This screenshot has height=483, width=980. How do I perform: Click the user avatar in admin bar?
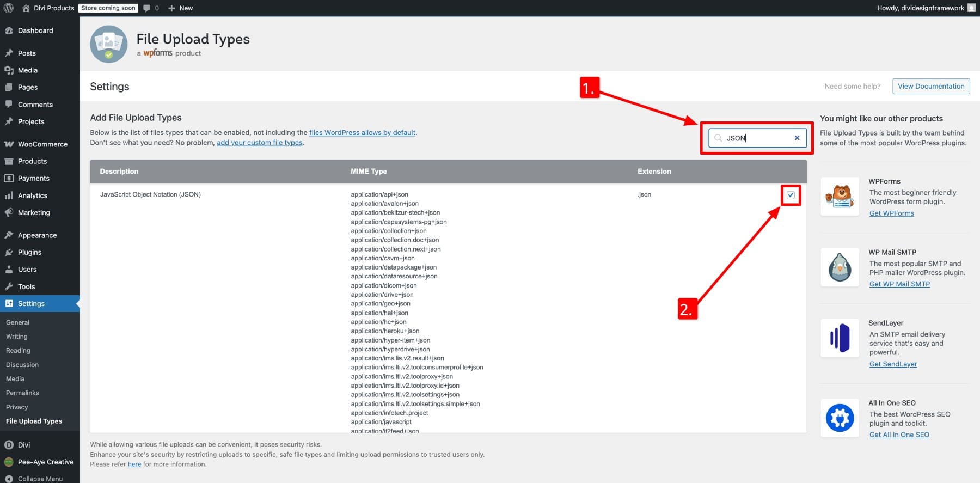[x=971, y=8]
